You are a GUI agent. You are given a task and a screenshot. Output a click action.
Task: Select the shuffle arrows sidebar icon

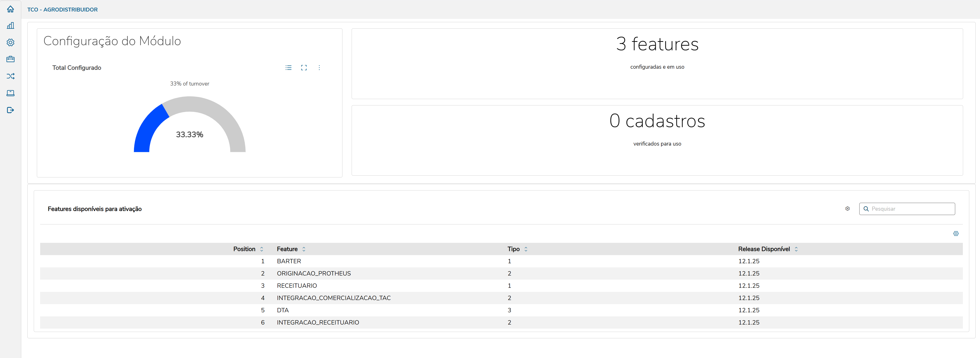pyautogui.click(x=10, y=76)
